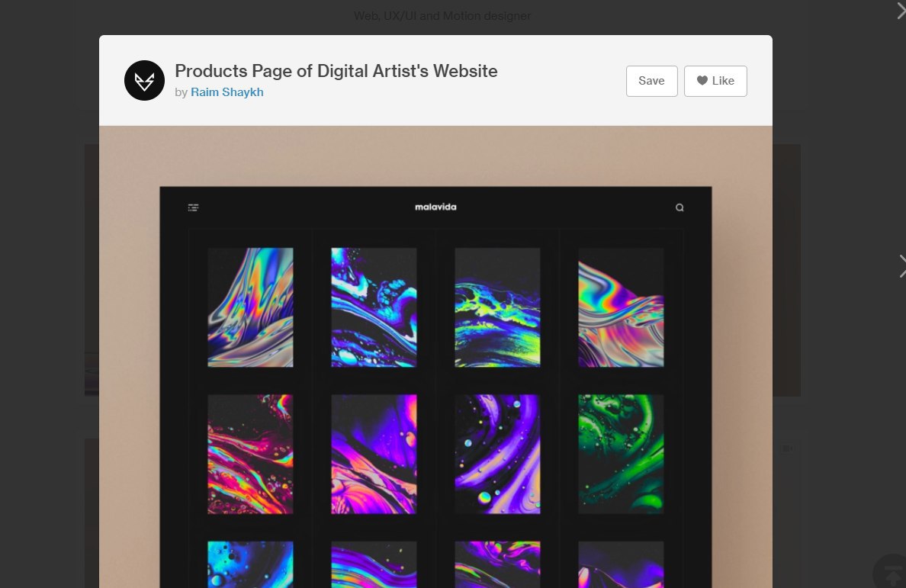Screen dimensions: 906x588
Task: Go to next shot using right arrow
Action: click(902, 266)
